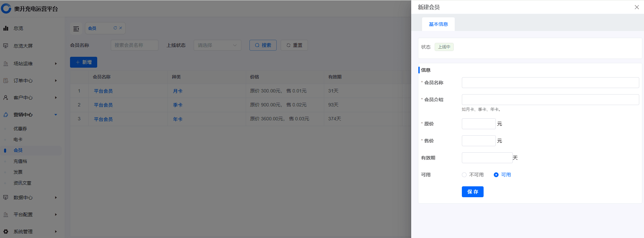Open 总览大屏 in the sidebar

tap(23, 46)
